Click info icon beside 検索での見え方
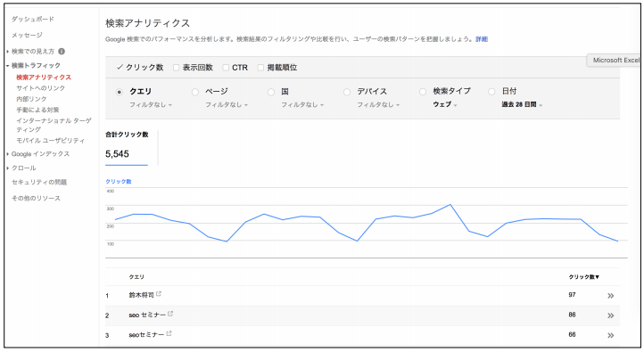Viewport: 644px width, 352px height. tap(62, 52)
